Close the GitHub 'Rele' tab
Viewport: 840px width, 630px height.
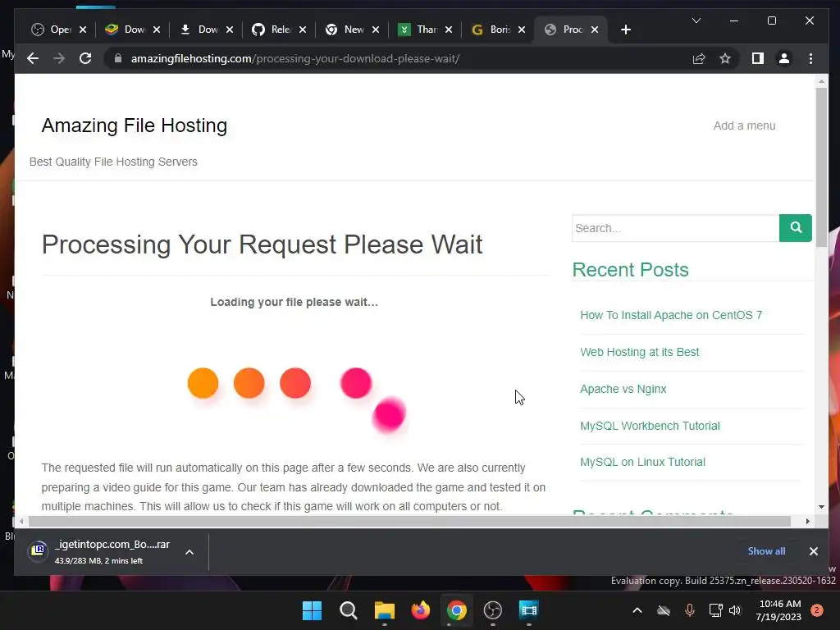click(303, 30)
